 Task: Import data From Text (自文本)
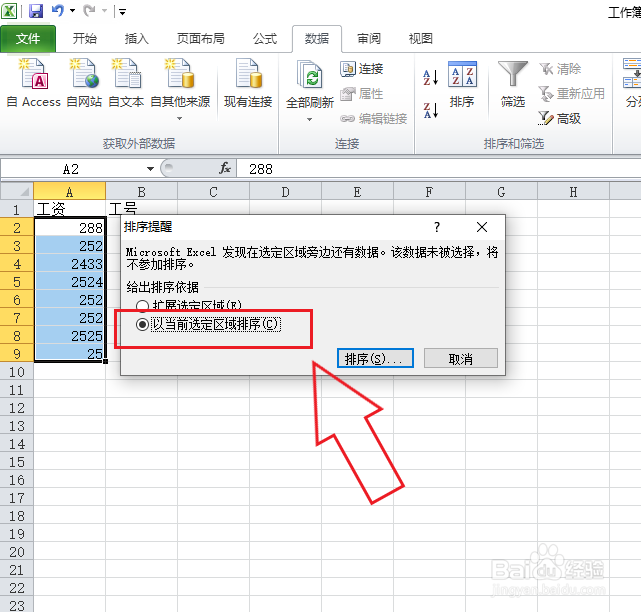point(126,83)
